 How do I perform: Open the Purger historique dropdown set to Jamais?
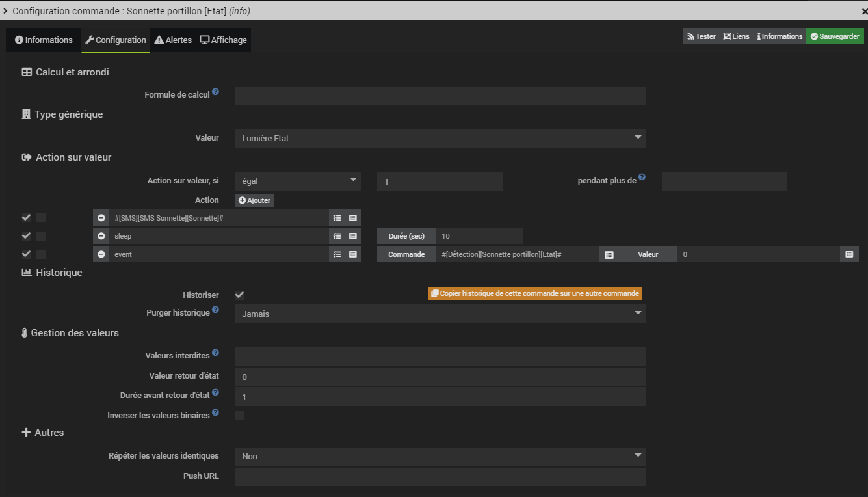440,314
